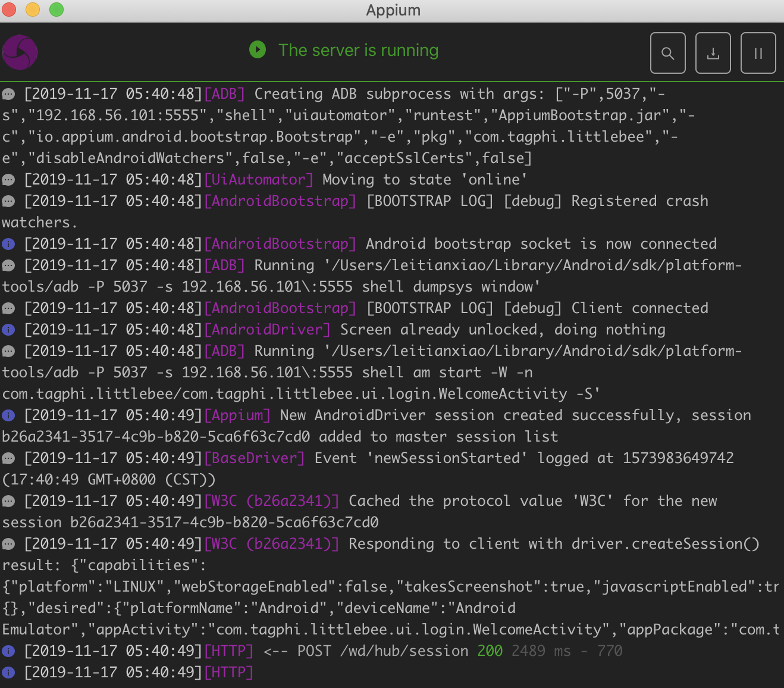The height and width of the screenshot is (688, 784).
Task: Click debug icon beside BaseDriver 'newSessionStarted' line
Action: tap(8, 458)
